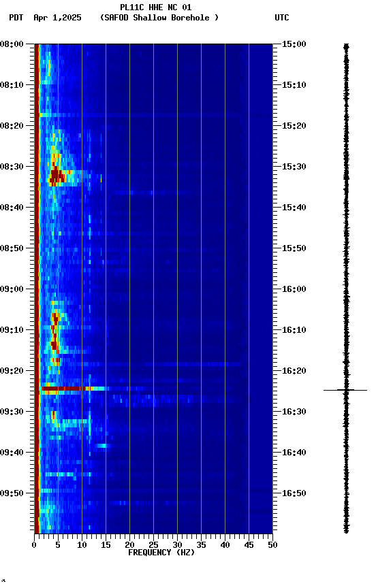The image size is (376, 588).
Task: Click the UTC timezone label
Action: (282, 18)
